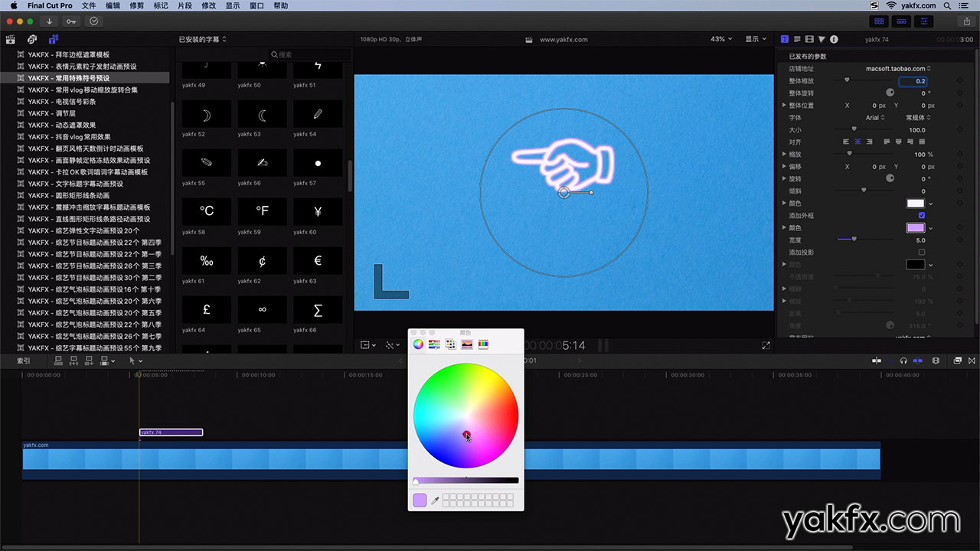This screenshot has width=980, height=551.
Task: Open the Info inspector icon
Action: pyautogui.click(x=834, y=39)
